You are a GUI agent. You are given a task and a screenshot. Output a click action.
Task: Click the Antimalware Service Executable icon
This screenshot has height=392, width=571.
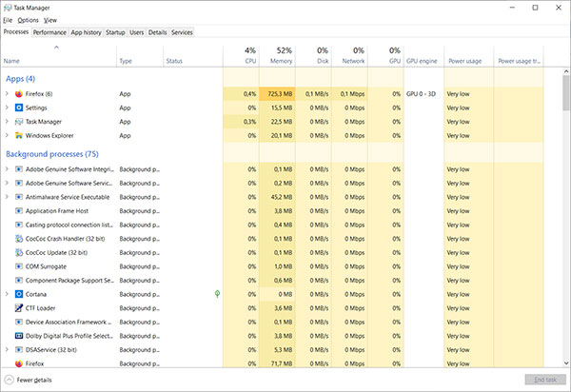tap(19, 197)
